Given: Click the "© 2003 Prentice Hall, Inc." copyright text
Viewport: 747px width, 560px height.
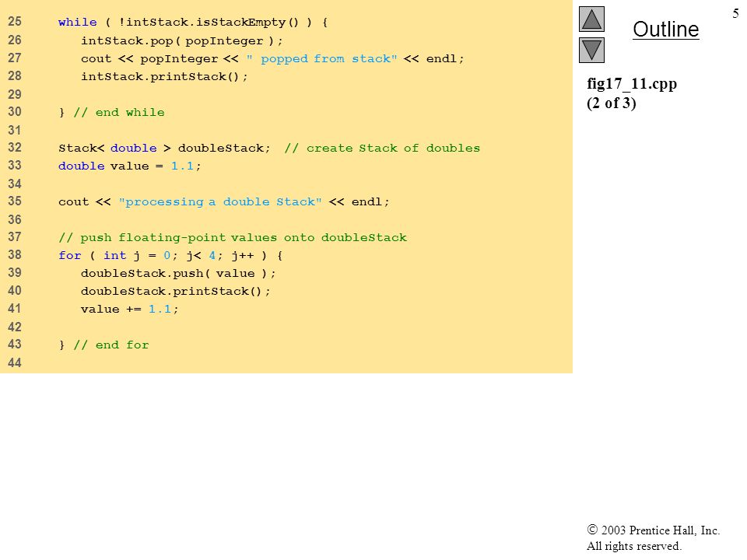Looking at the screenshot, I should (x=653, y=530).
